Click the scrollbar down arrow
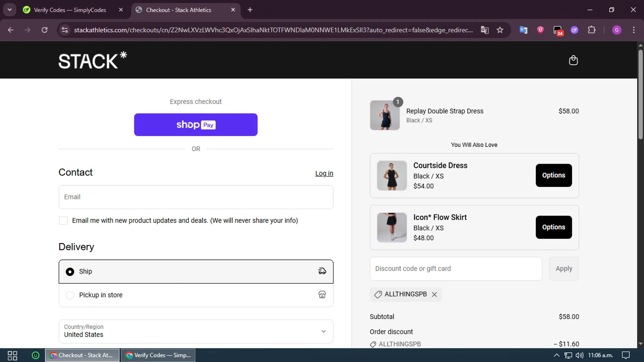This screenshot has height=362, width=644. pos(641,344)
